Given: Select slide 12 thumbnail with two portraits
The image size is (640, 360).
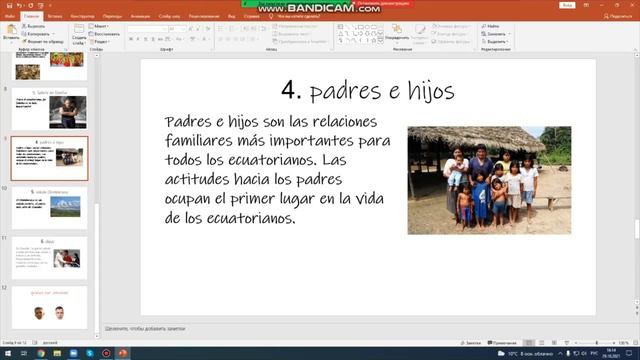Looking at the screenshot, I should pyautogui.click(x=49, y=307).
